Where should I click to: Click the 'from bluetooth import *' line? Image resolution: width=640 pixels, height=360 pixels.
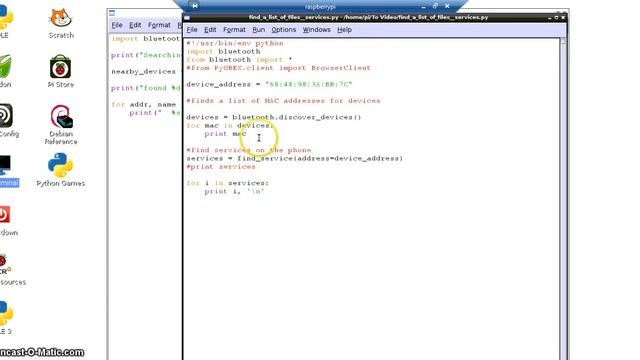click(x=239, y=60)
